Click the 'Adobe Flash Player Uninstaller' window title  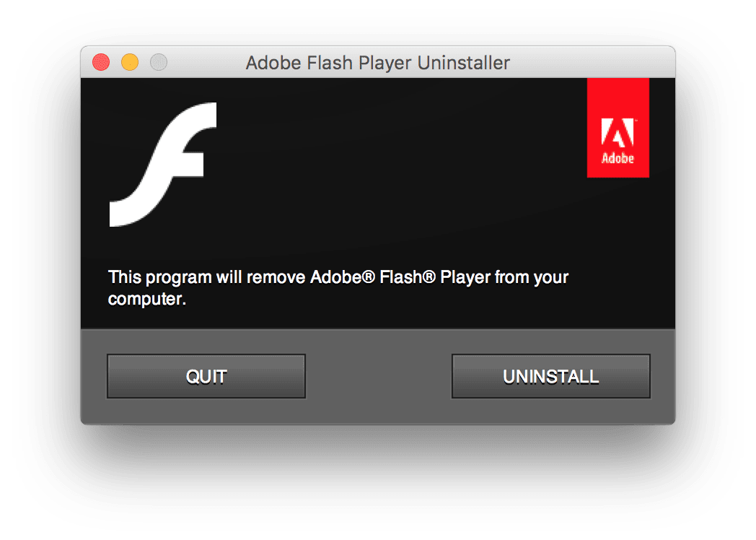(x=377, y=63)
